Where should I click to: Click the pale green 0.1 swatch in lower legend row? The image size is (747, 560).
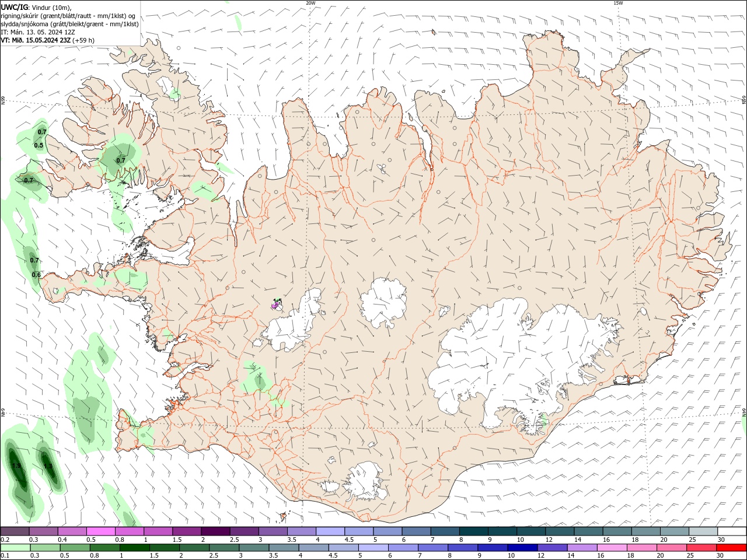point(15,548)
